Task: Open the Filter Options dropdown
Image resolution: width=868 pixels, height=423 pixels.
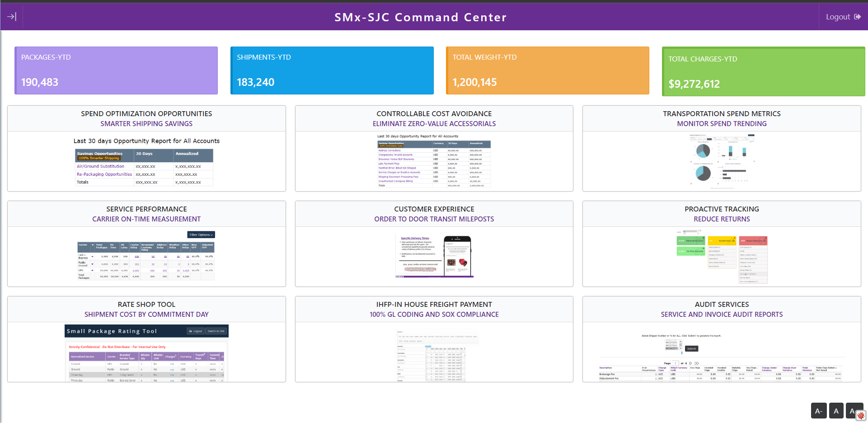Action: [201, 235]
